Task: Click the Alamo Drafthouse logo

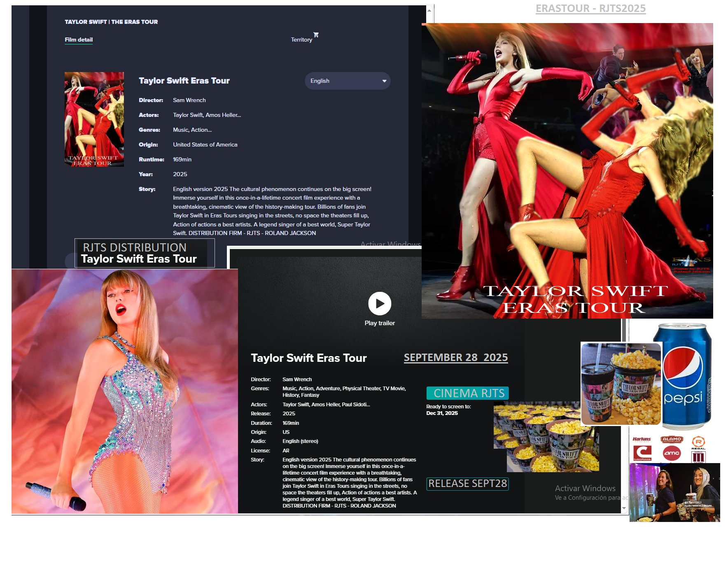Action: tap(672, 439)
